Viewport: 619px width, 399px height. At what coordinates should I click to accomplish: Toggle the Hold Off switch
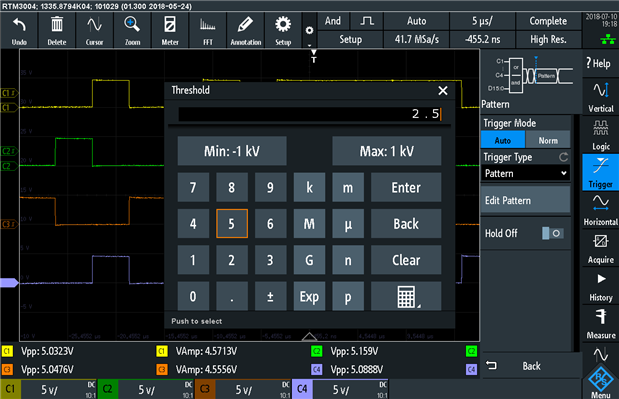click(x=552, y=233)
